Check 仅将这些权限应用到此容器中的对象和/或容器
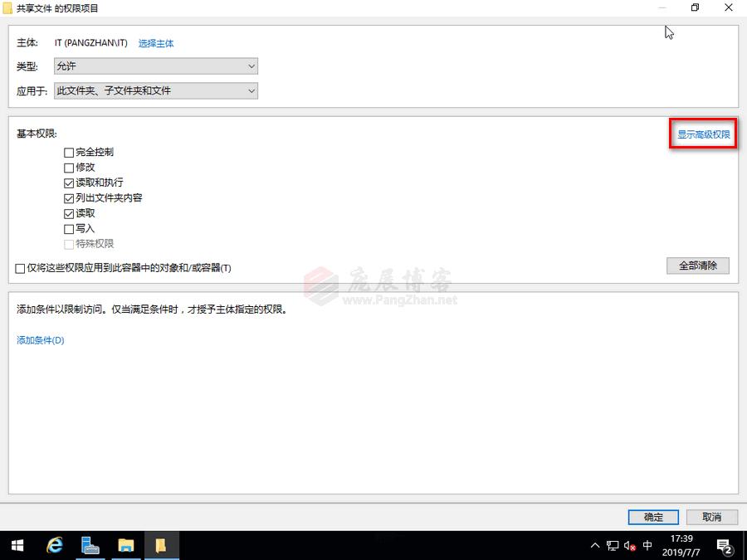This screenshot has width=747, height=560. pos(19,268)
